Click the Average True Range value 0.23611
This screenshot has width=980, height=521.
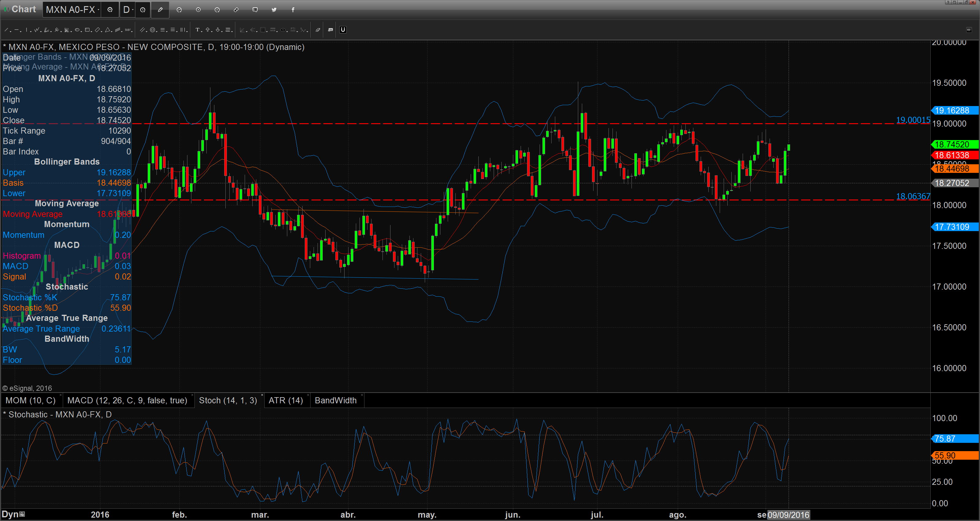[x=116, y=329]
